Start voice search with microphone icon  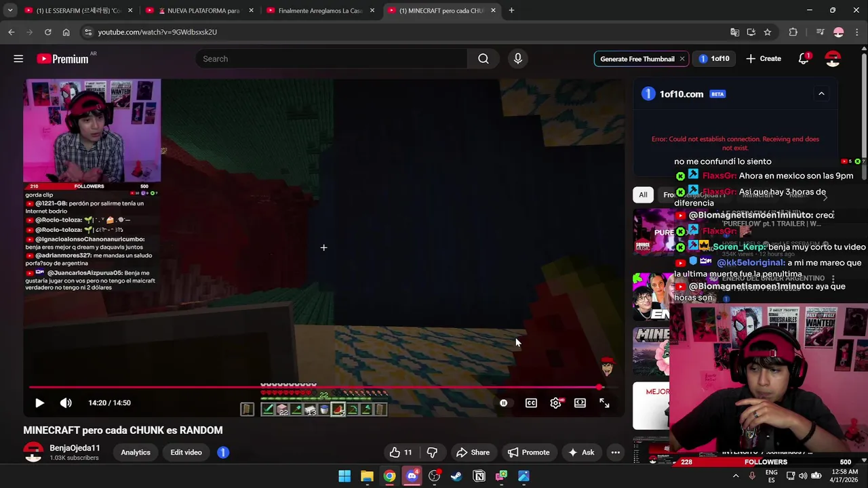[518, 59]
